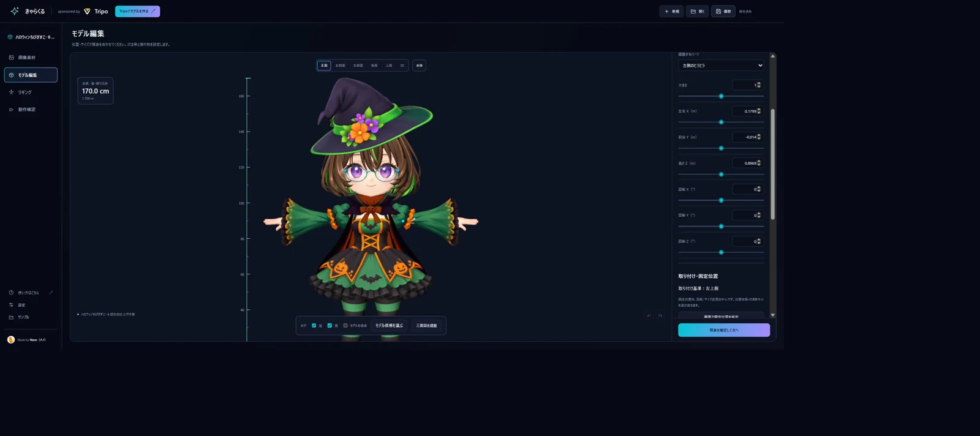
Task: Click the gradient confirm-and-next button at bottom right
Action: click(x=724, y=330)
